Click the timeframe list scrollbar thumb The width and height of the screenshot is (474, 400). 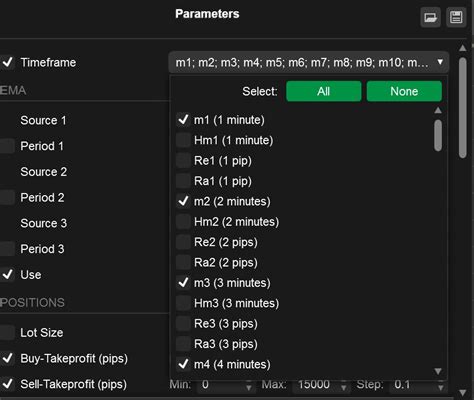tap(438, 135)
